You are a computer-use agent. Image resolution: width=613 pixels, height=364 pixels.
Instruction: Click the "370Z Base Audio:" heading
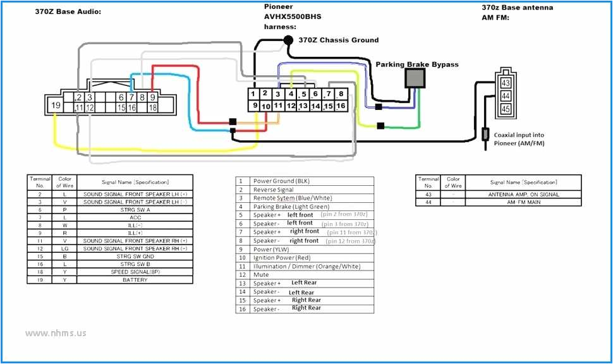pos(67,11)
